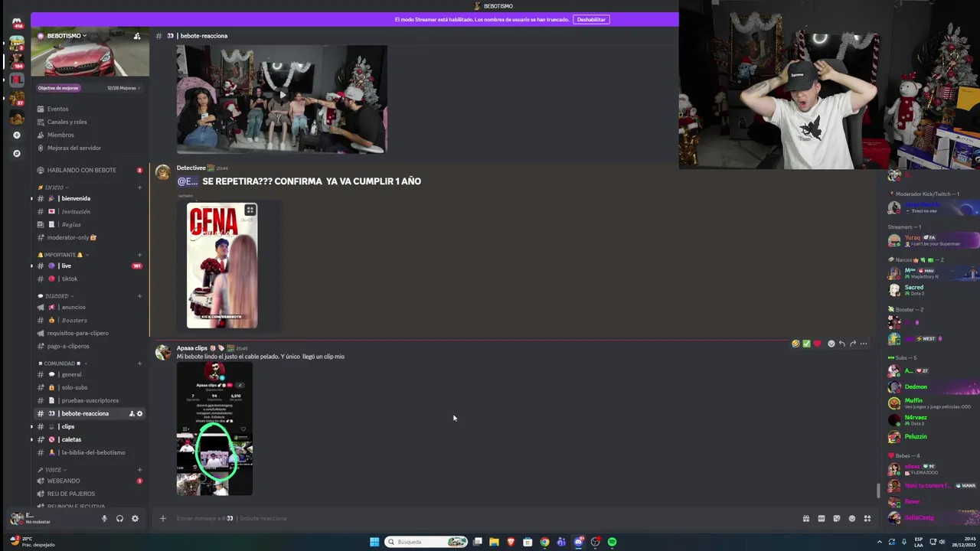The width and height of the screenshot is (980, 551).
Task: Collapse the DISCORD channel category
Action: tap(57, 296)
